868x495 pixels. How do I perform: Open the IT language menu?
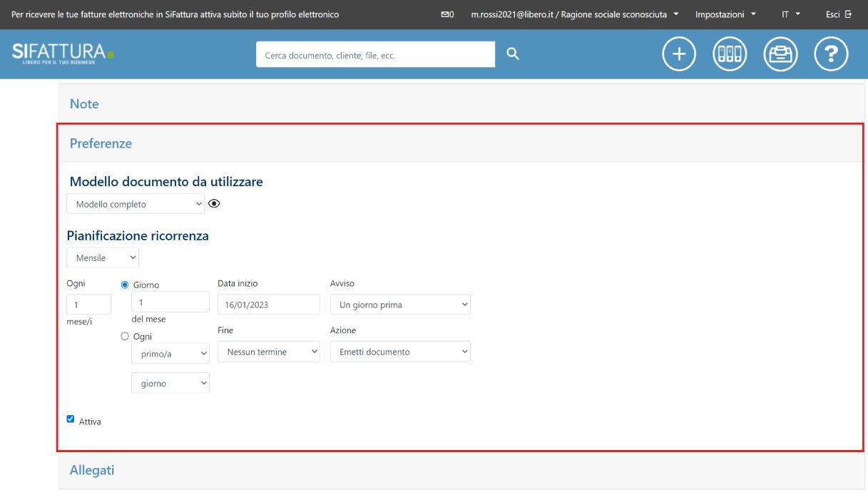[791, 14]
